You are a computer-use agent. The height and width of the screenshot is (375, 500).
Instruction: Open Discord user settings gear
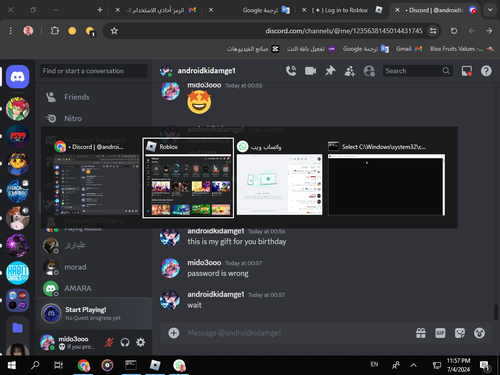tap(141, 342)
